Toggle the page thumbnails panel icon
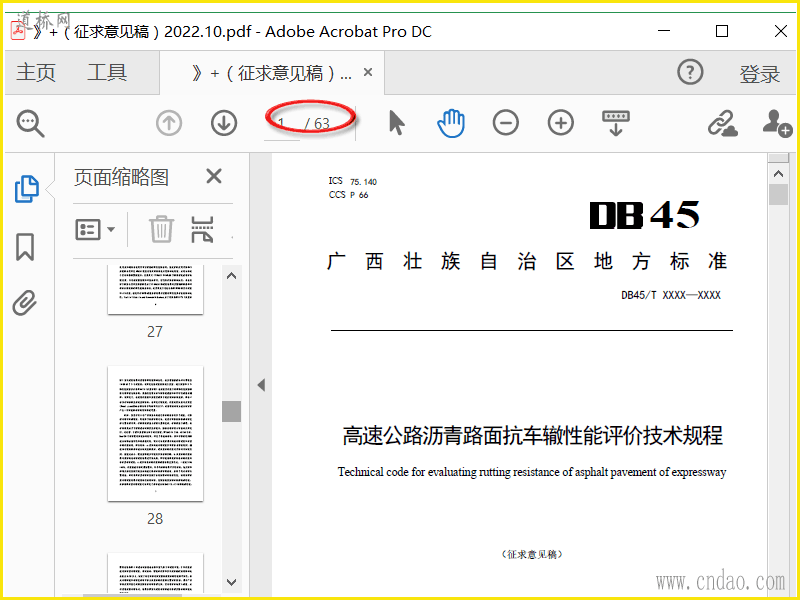 point(26,189)
